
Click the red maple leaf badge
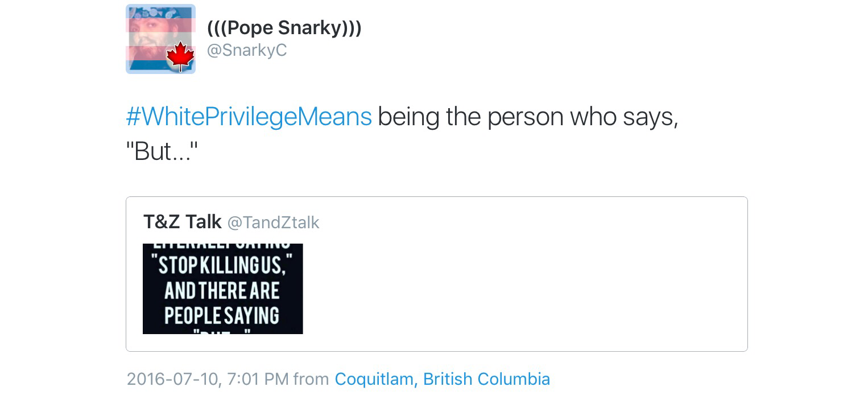click(180, 57)
